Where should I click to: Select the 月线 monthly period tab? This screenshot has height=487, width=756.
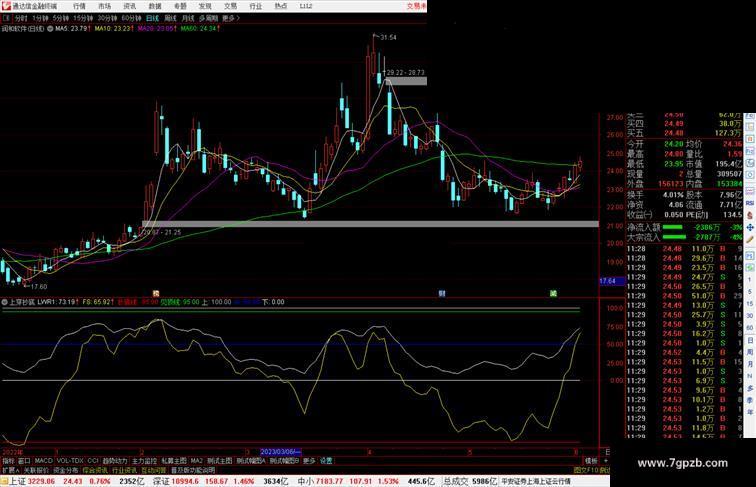[188, 18]
